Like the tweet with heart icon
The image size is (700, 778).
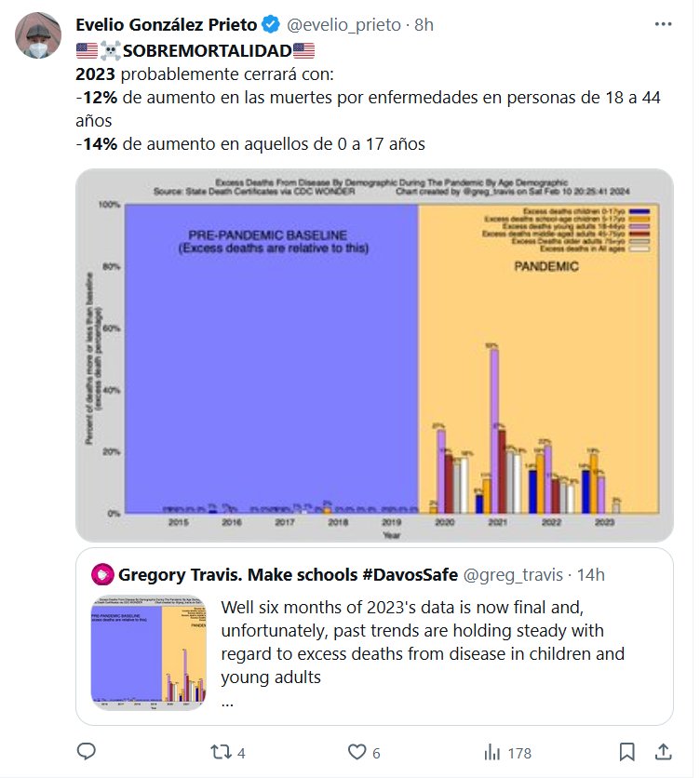click(357, 752)
